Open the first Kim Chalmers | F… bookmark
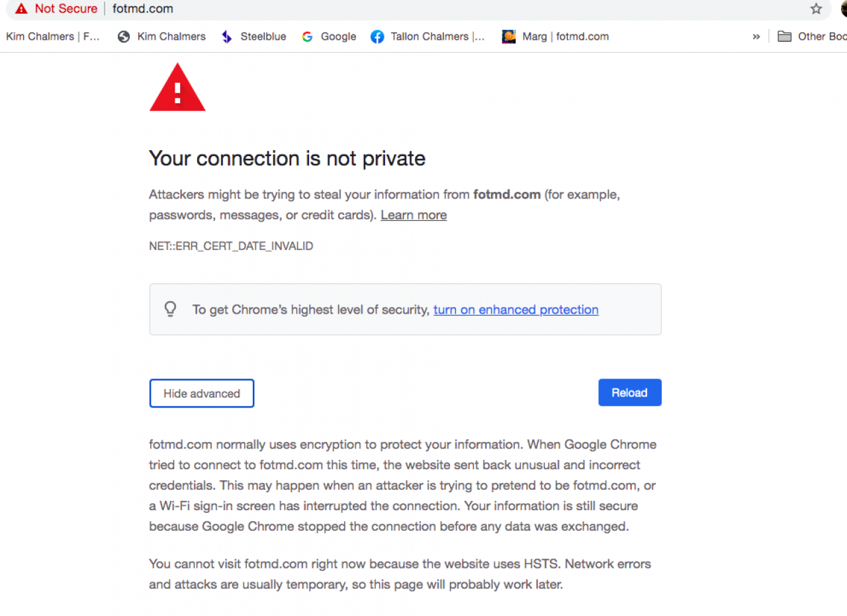Screen dimensions: 847x616 [53, 37]
